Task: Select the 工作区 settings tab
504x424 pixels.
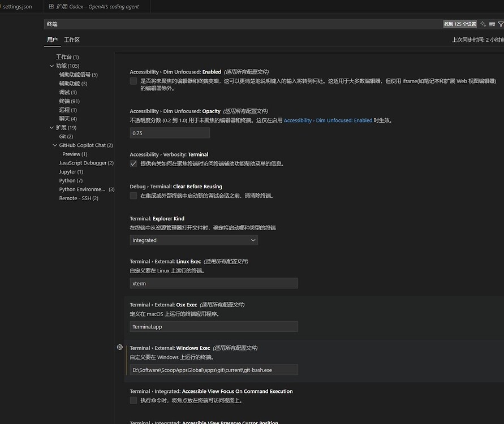Action: click(72, 40)
